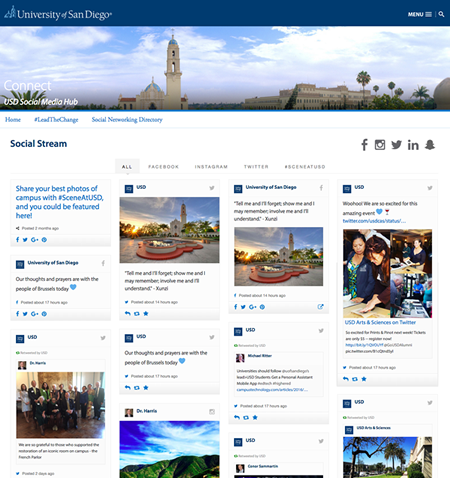Open the Instagram icon on Dr. Harris's card

pos(212,412)
